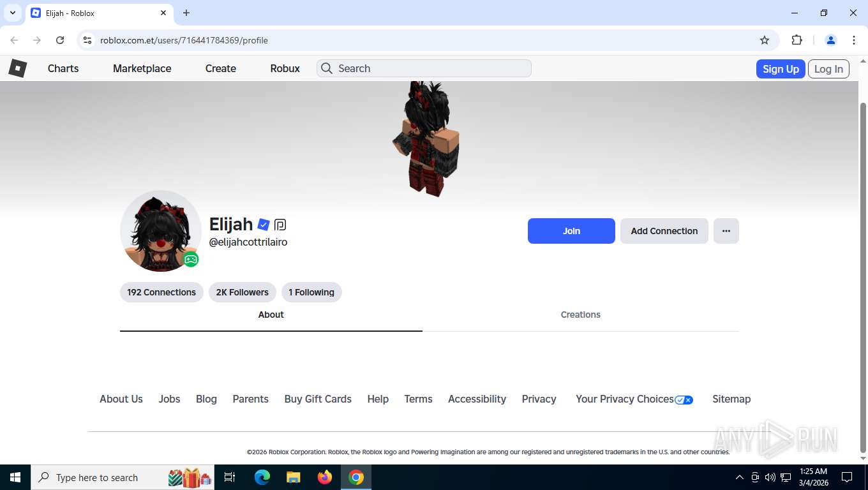Open notification center icon
868x490 pixels.
pos(847,477)
